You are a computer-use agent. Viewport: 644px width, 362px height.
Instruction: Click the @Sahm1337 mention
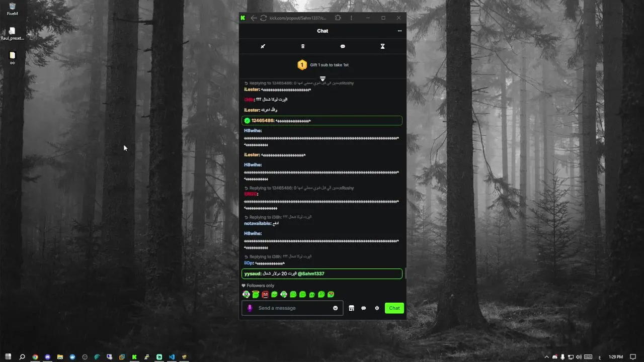tap(311, 274)
